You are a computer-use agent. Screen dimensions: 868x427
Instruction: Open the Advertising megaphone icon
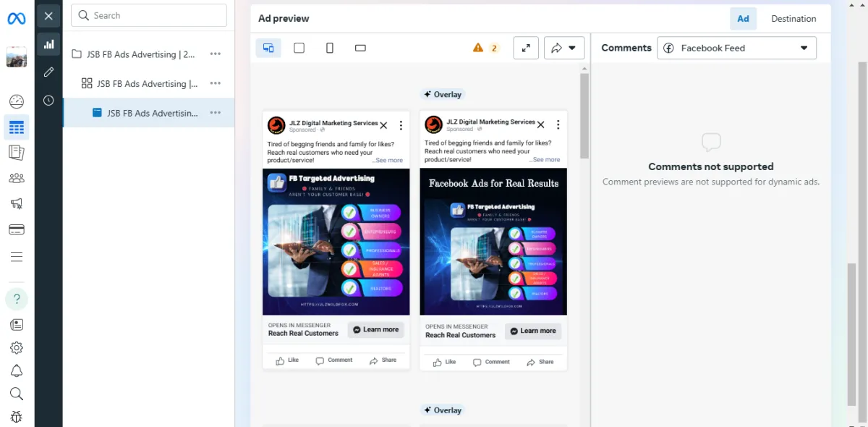coord(17,204)
